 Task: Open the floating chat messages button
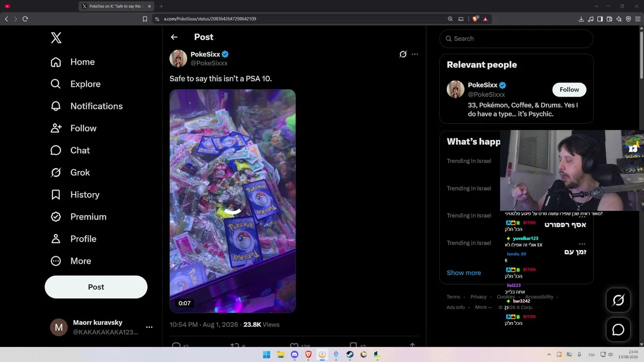click(x=618, y=330)
